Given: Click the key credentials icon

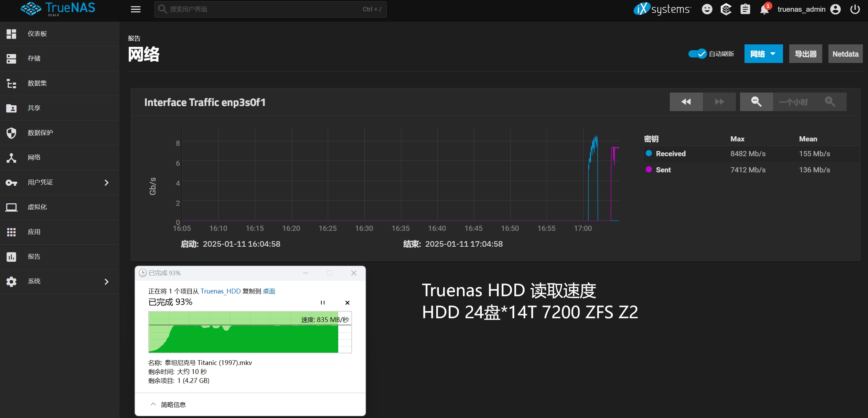Looking at the screenshot, I should (x=11, y=183).
